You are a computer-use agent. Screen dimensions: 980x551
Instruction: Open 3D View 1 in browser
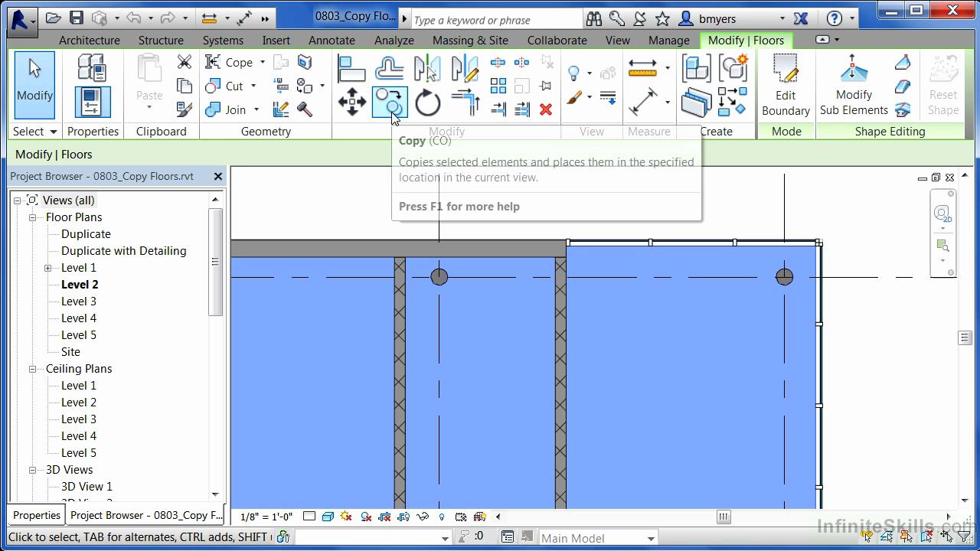[x=87, y=487]
